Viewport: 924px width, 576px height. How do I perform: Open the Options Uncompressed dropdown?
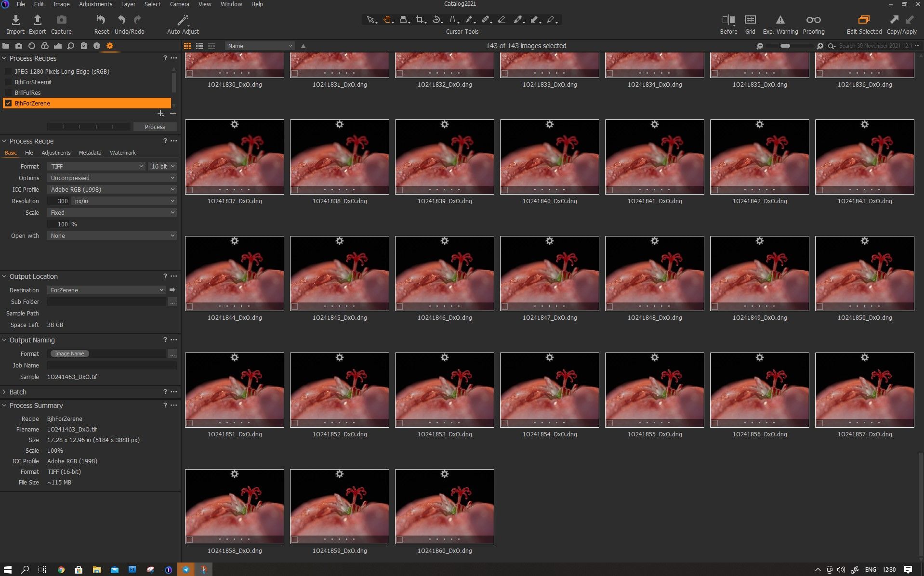[x=112, y=178]
